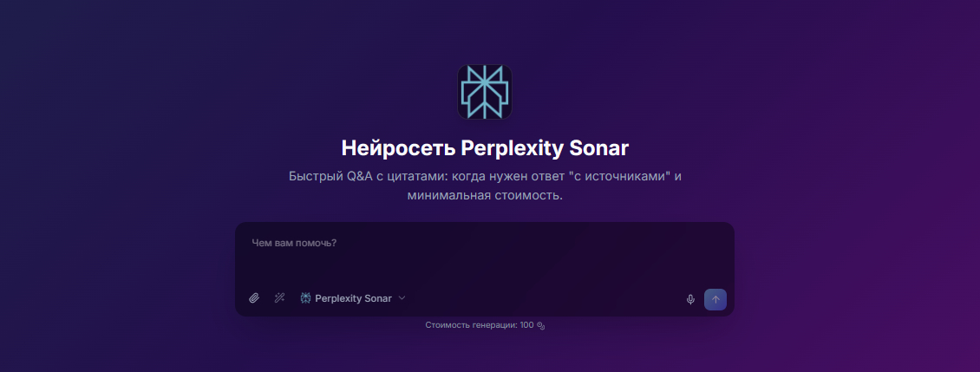This screenshot has height=372, width=980.
Task: Expand the chevron next to Perplexity Sonar
Action: 402,298
